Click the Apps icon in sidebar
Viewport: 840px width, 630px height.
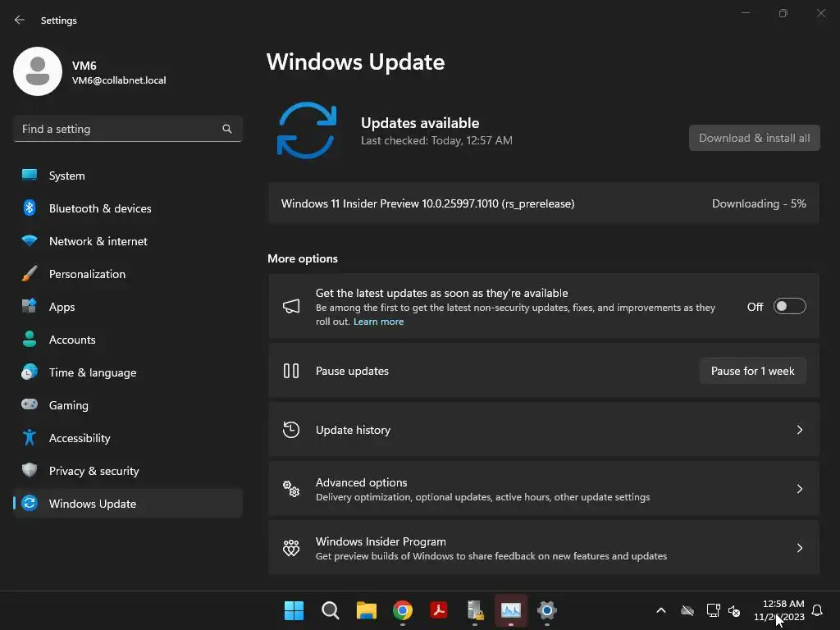30,307
